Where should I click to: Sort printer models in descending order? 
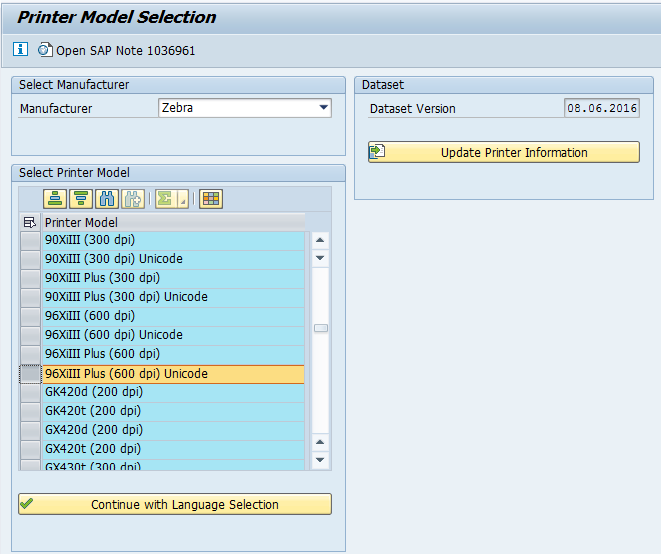point(80,199)
